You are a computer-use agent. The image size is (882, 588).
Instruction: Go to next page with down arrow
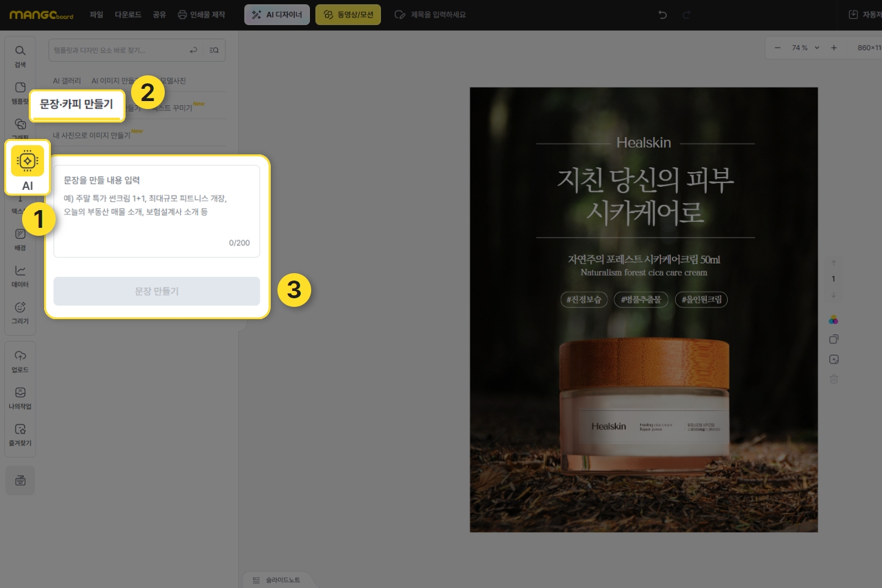(x=834, y=295)
